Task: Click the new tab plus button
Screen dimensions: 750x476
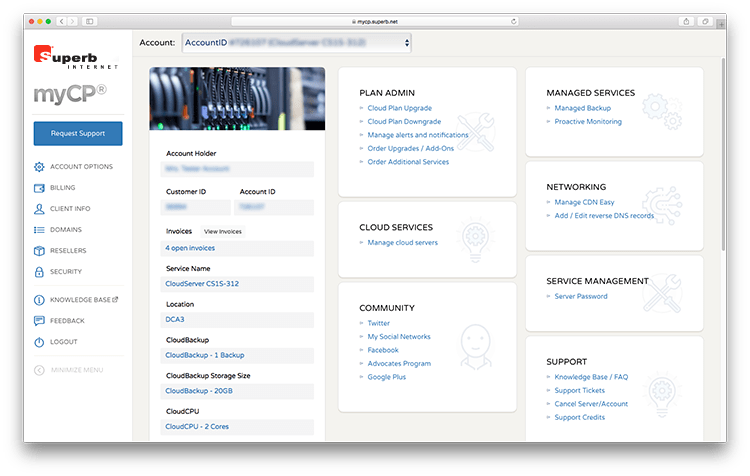Action: click(x=720, y=24)
